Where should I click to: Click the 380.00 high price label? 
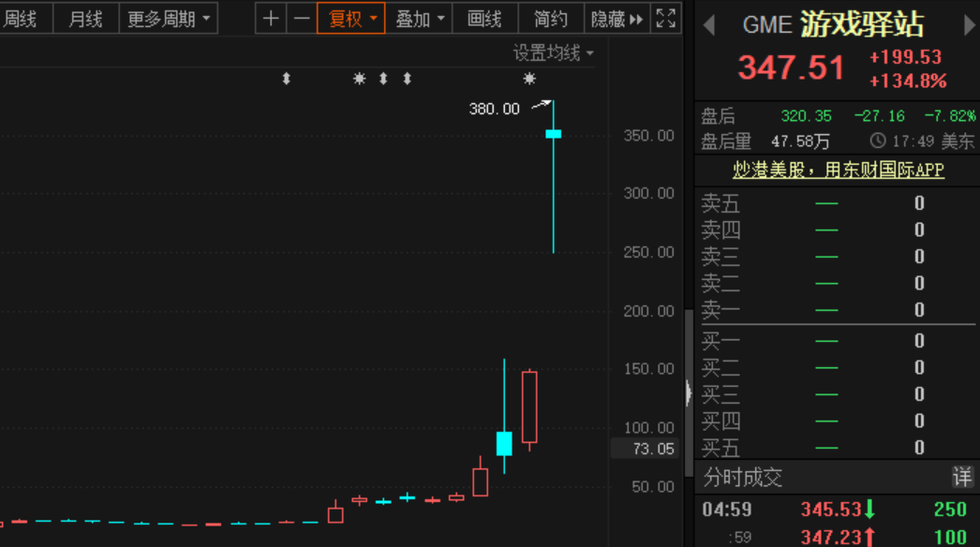point(495,109)
